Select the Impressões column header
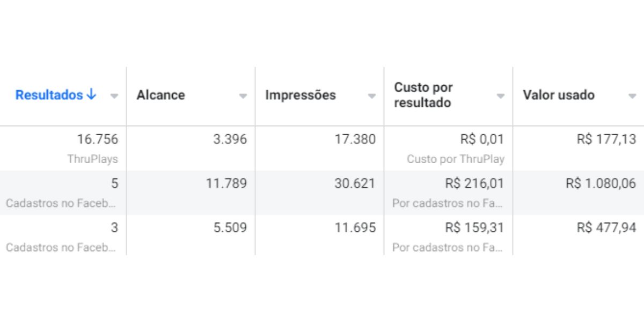Screen dimensions: 644x322 301,95
